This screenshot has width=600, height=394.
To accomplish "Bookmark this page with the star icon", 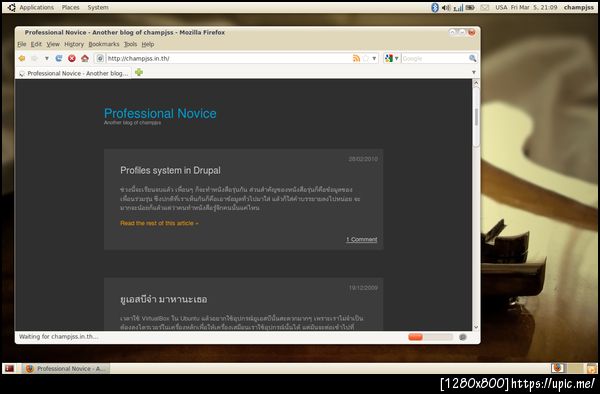I will (x=366, y=58).
